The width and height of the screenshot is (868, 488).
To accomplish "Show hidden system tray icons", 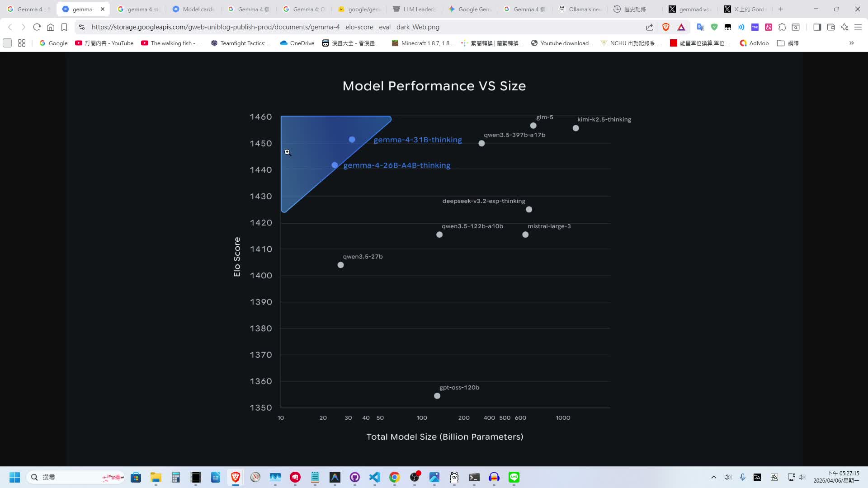I will coord(714,477).
